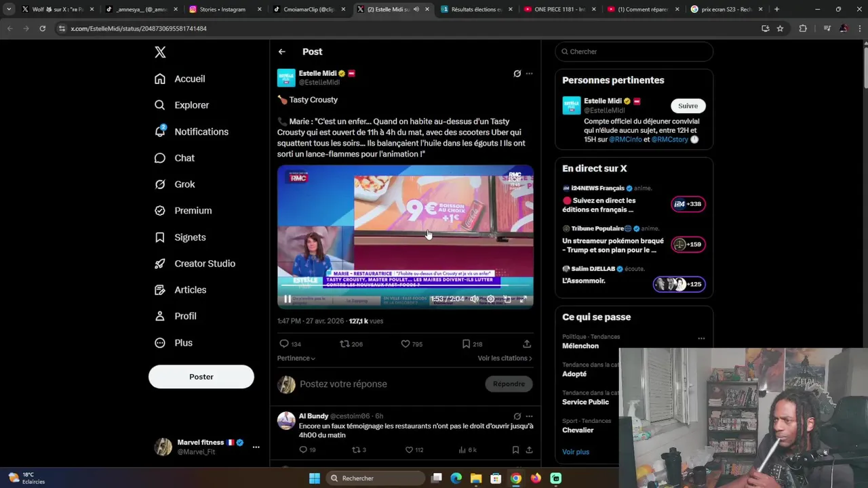Open the Pertinence sort dropdown
This screenshot has width=868, height=488.
pyautogui.click(x=296, y=358)
